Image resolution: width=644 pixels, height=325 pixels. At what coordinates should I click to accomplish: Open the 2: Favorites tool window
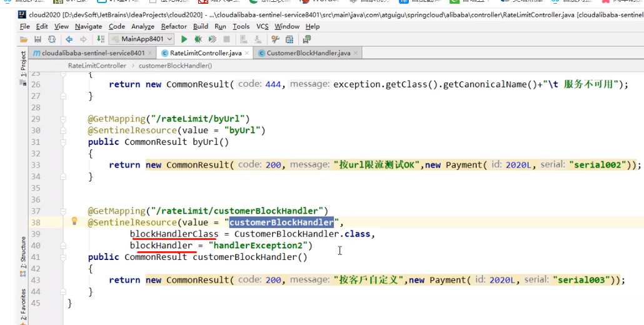pos(23,305)
